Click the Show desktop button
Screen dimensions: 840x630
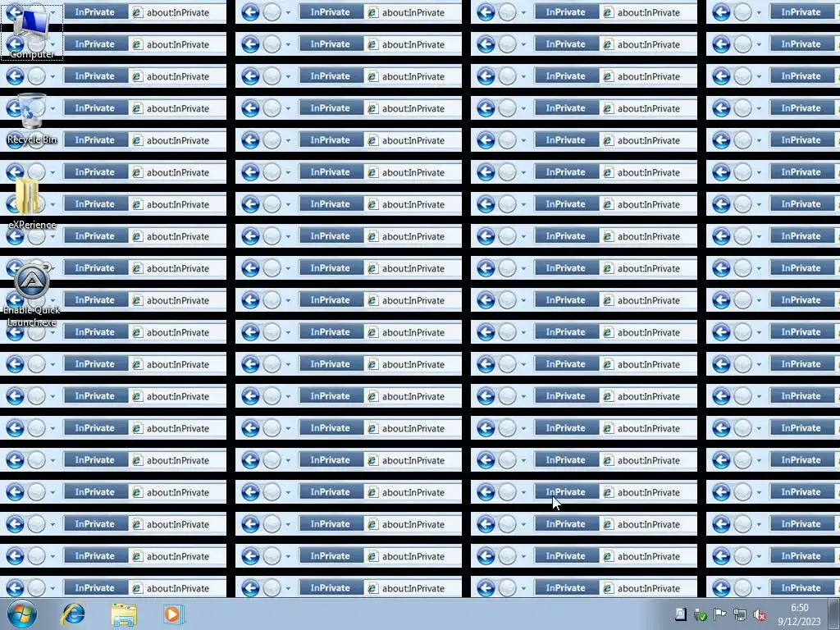coord(834,614)
